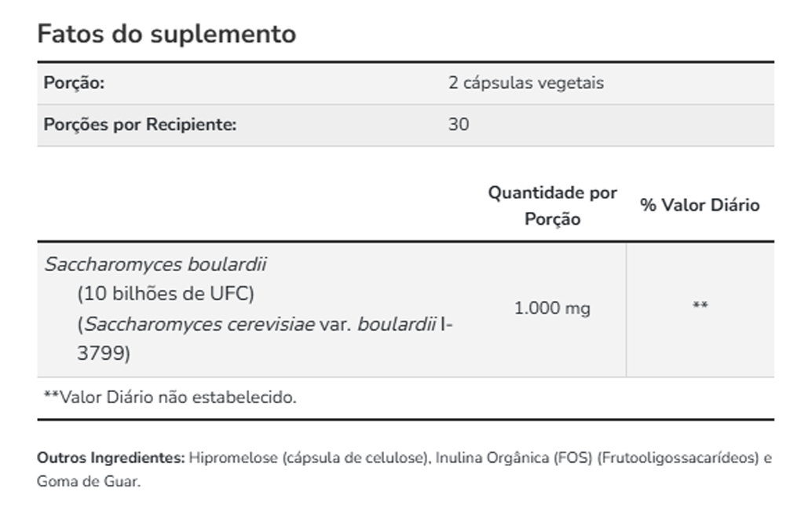Screen dimensions: 812x510
Task: Click the first-line "Saccharomyces boulardii" ingredient name
Action: click(155, 265)
